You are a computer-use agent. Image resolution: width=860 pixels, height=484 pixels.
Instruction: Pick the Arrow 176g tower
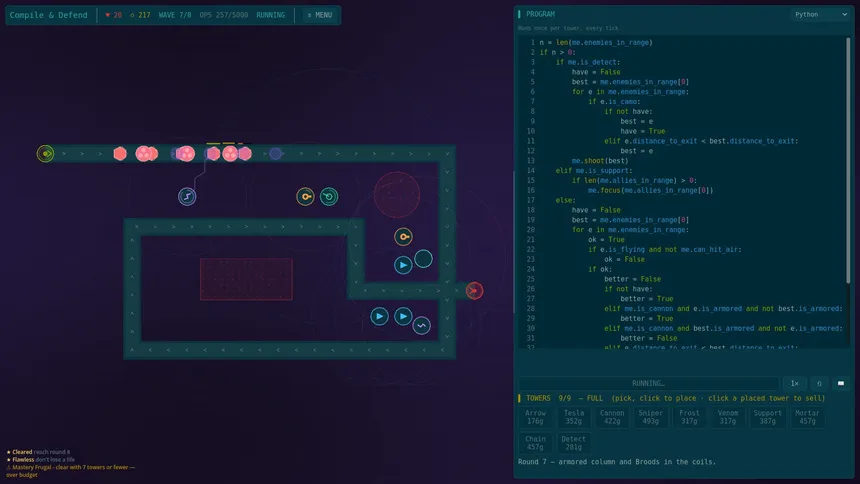tap(535, 417)
